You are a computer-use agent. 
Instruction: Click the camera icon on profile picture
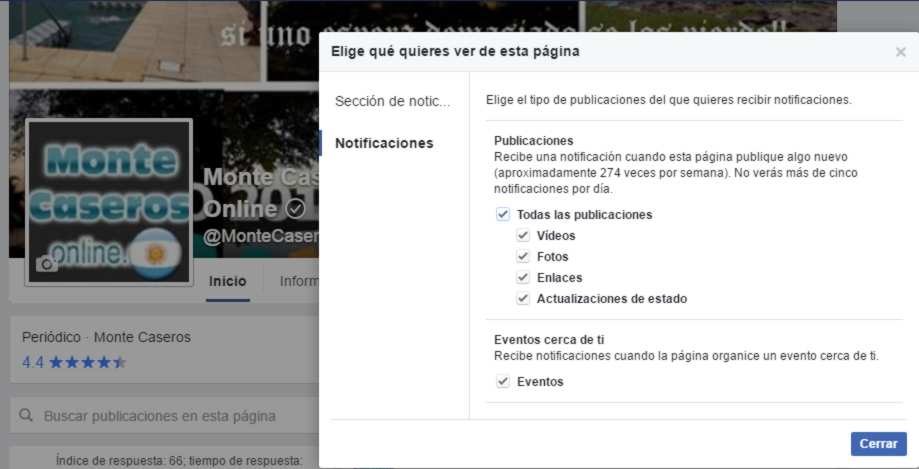[x=46, y=264]
